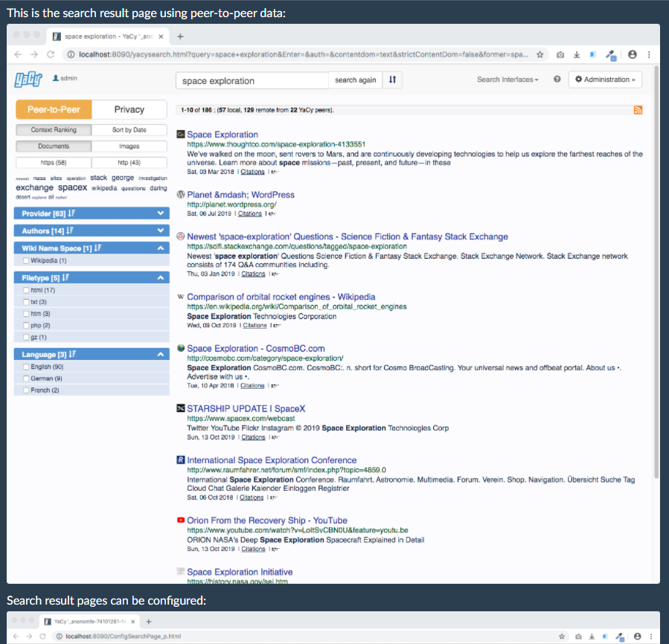The image size is (669, 644).
Task: Check the German (9) language checkbox
Action: point(26,379)
